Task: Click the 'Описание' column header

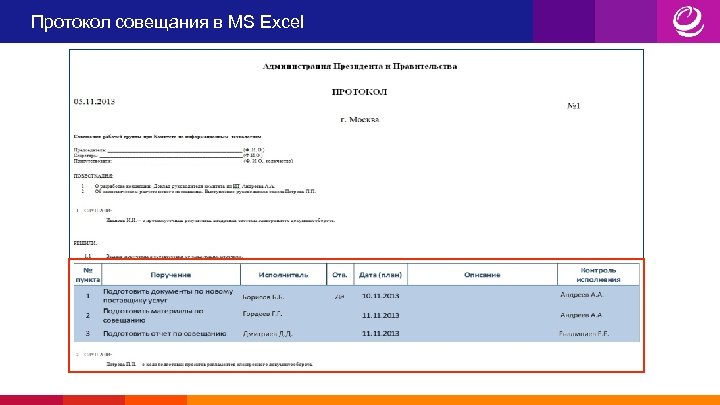Action: (x=482, y=275)
